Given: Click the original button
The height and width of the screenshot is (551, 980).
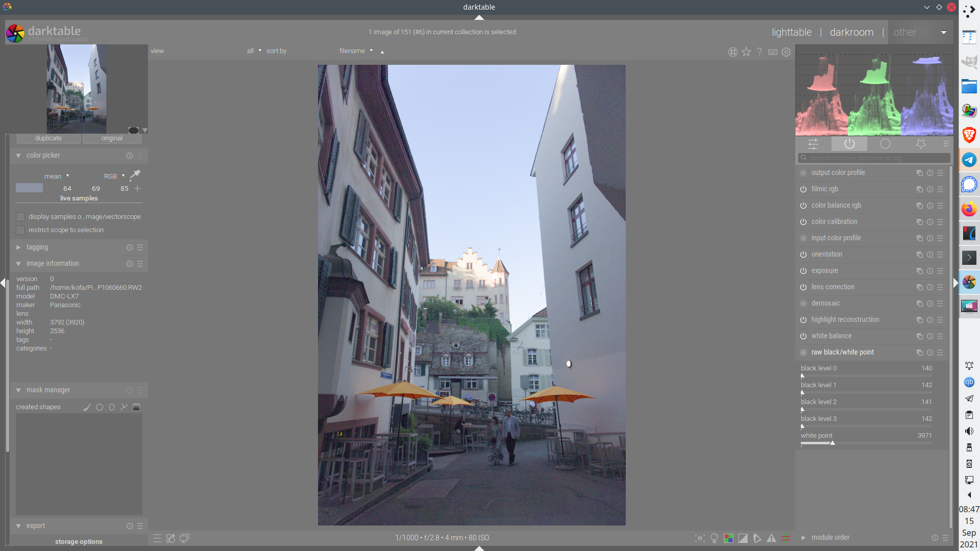Looking at the screenshot, I should (x=112, y=138).
